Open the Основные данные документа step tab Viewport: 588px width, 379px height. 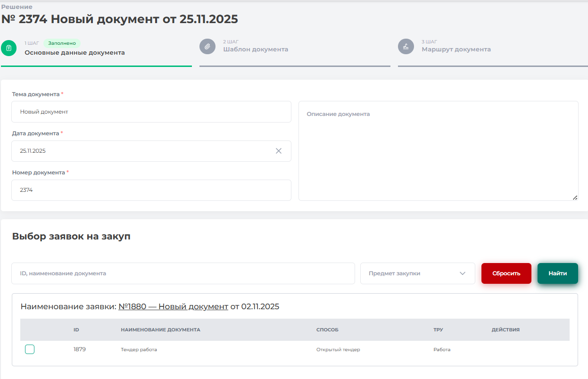pyautogui.click(x=75, y=53)
